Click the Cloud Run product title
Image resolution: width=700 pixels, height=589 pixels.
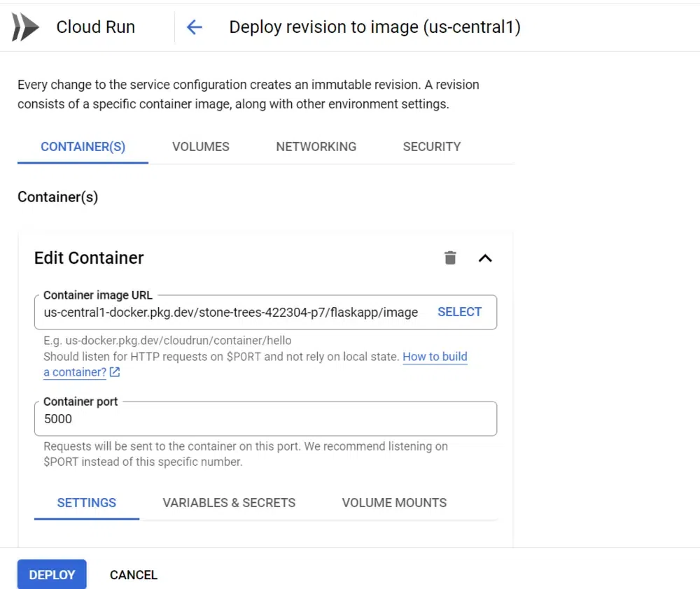click(96, 27)
